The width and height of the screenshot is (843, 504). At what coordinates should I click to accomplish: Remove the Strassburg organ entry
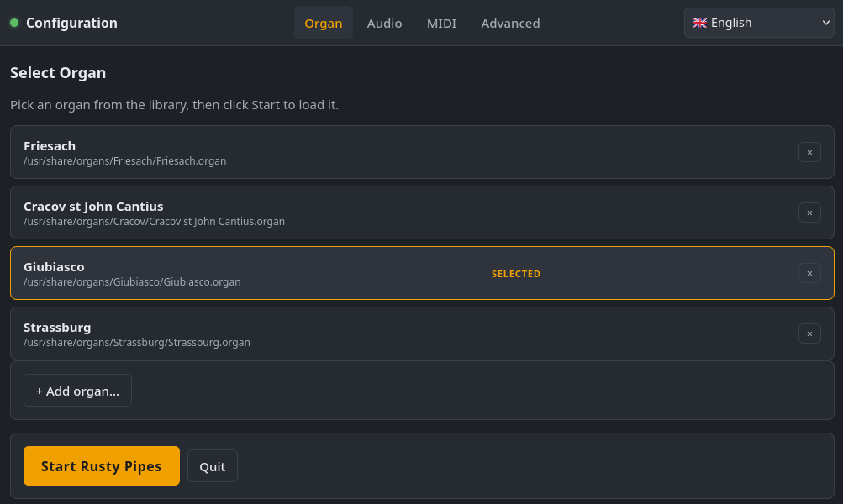(x=809, y=333)
